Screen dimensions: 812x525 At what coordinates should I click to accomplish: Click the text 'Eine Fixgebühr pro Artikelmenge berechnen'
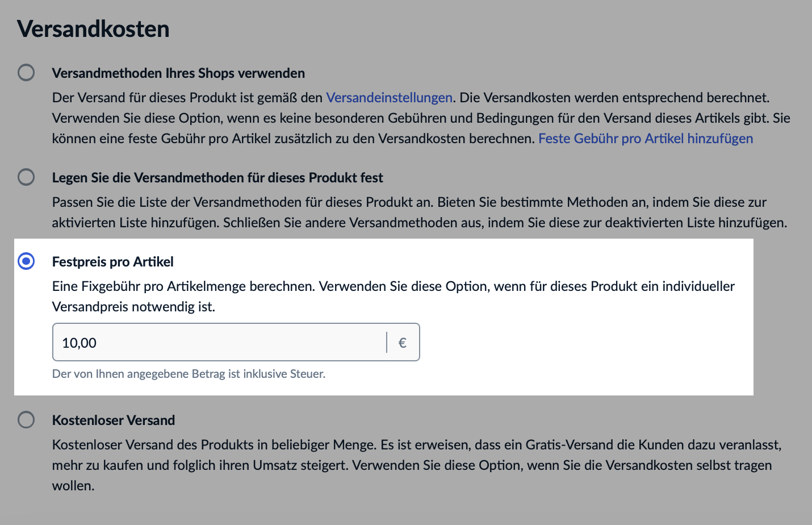tap(183, 286)
